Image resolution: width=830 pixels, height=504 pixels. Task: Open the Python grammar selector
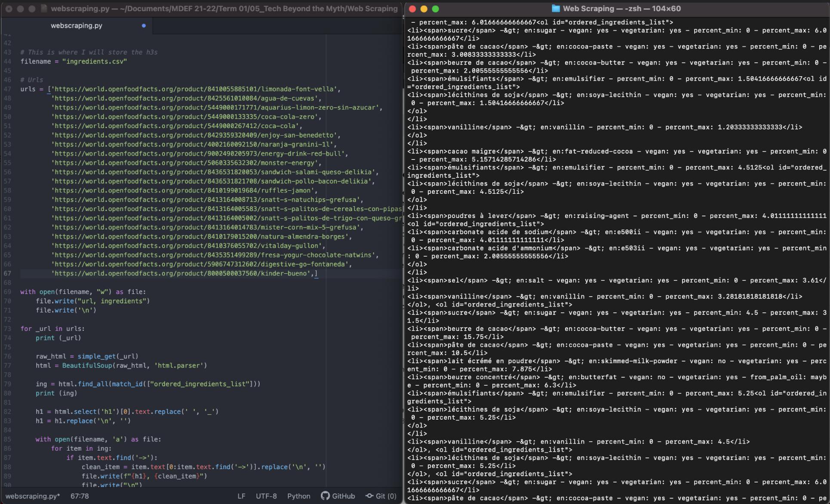[298, 496]
